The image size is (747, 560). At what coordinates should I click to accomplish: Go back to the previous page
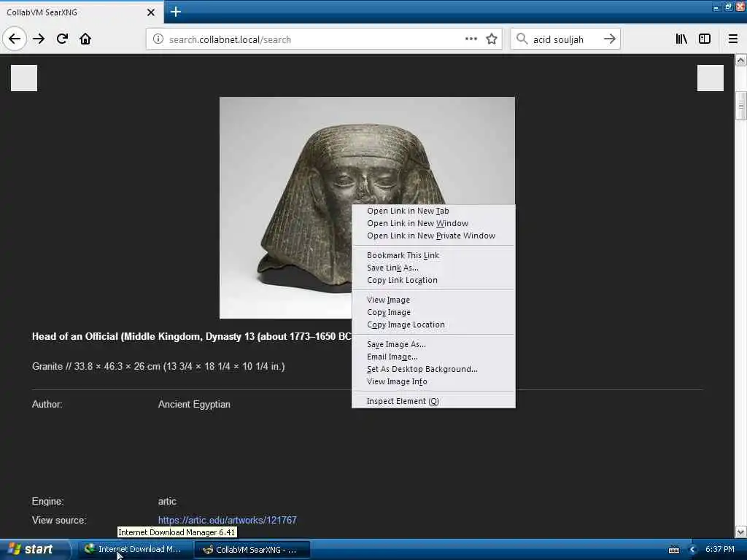pyautogui.click(x=15, y=39)
